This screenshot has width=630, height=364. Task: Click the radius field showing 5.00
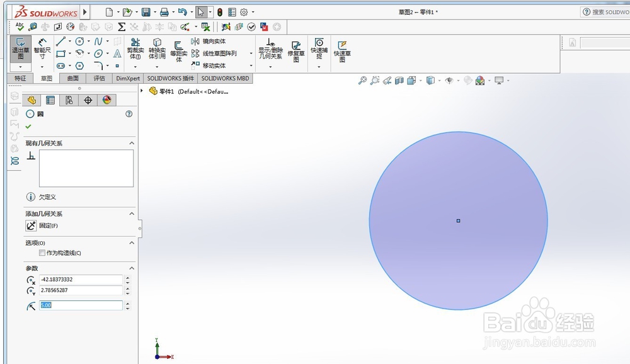pos(81,305)
